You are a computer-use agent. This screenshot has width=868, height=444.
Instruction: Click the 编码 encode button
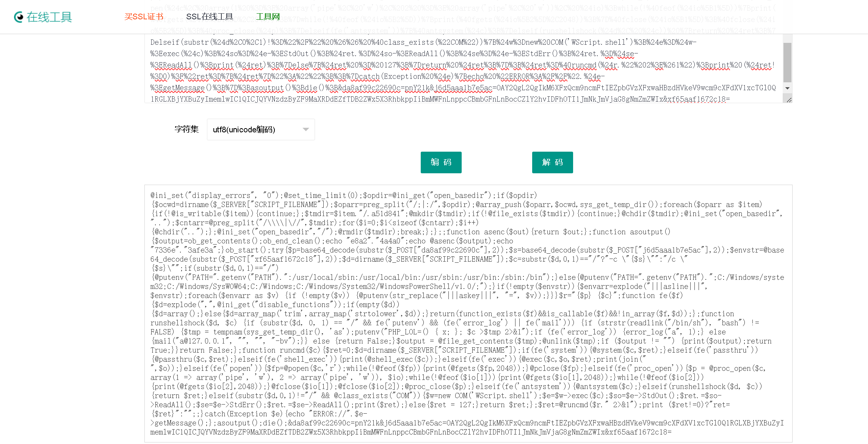pos(441,162)
